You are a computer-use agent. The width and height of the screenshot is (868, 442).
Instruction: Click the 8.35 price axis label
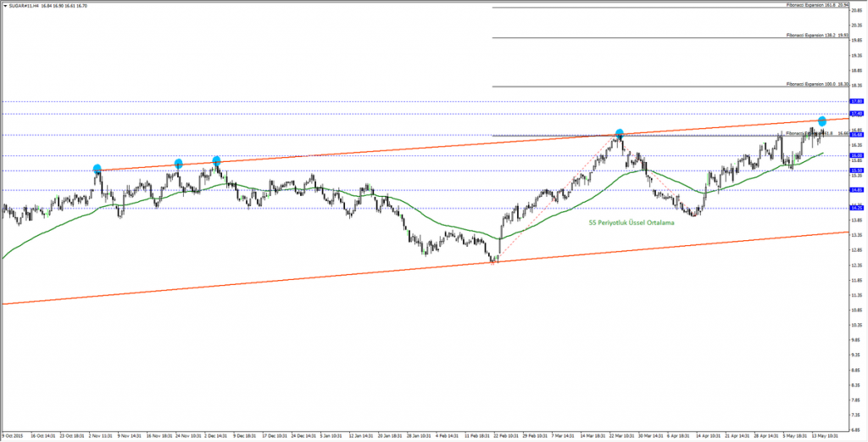(857, 384)
